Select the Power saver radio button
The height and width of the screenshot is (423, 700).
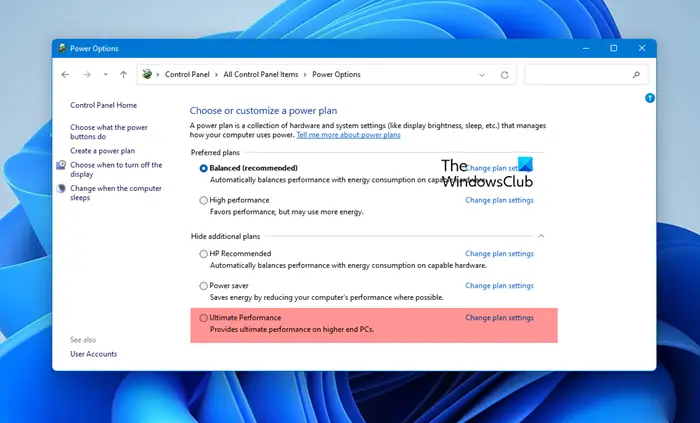tap(204, 286)
